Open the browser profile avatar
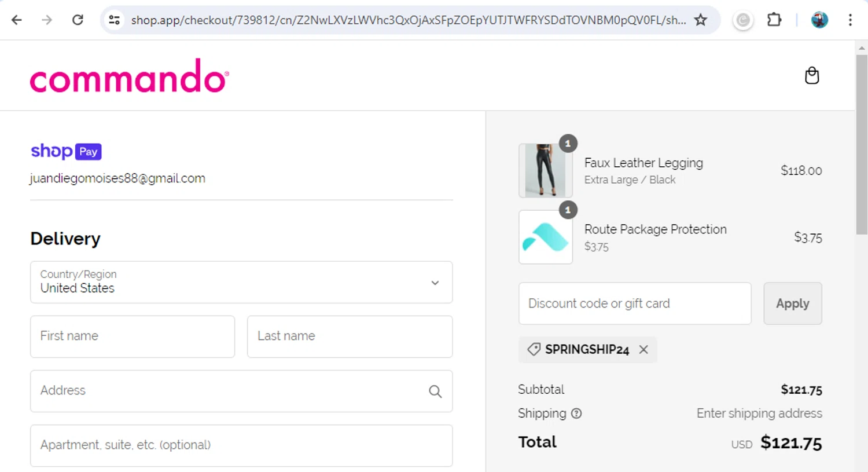Image resolution: width=868 pixels, height=472 pixels. [x=819, y=20]
